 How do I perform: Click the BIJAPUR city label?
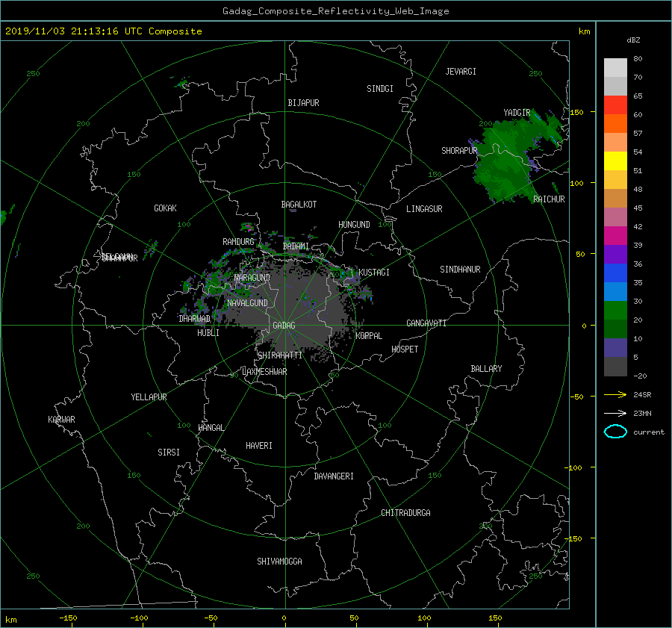tap(303, 103)
